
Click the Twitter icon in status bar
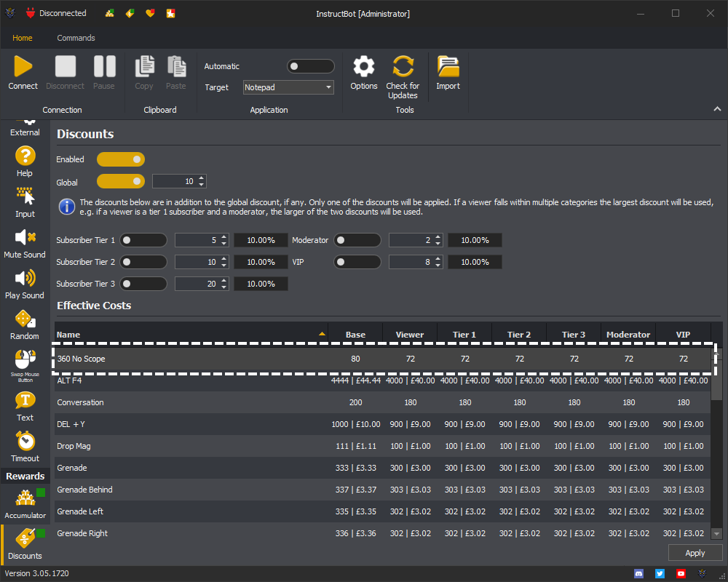(660, 574)
